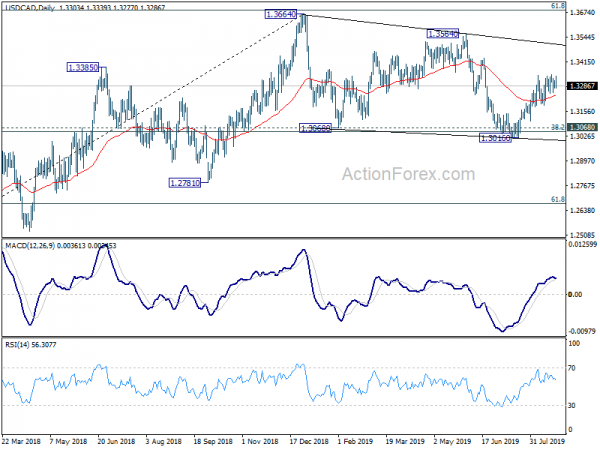Click the RSI 30 level label
The width and height of the screenshot is (600, 450).
tap(571, 405)
